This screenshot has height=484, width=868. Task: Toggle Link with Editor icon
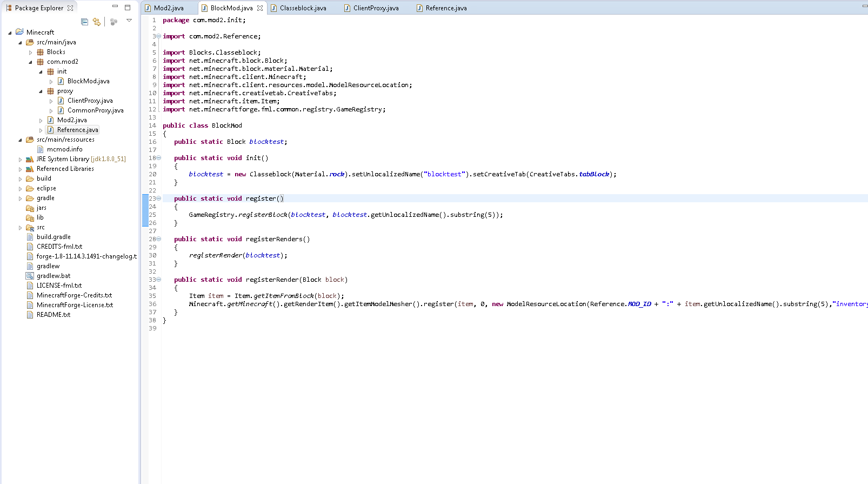[97, 22]
